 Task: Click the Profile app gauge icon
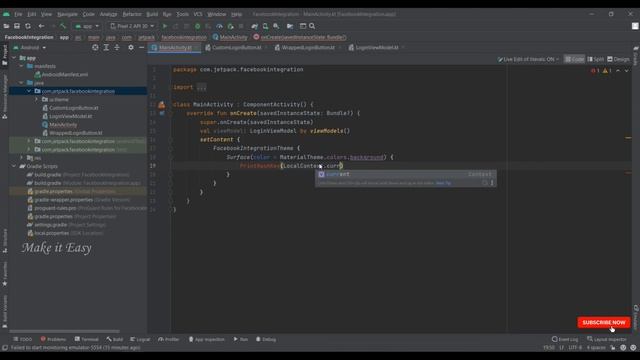pos(219,26)
